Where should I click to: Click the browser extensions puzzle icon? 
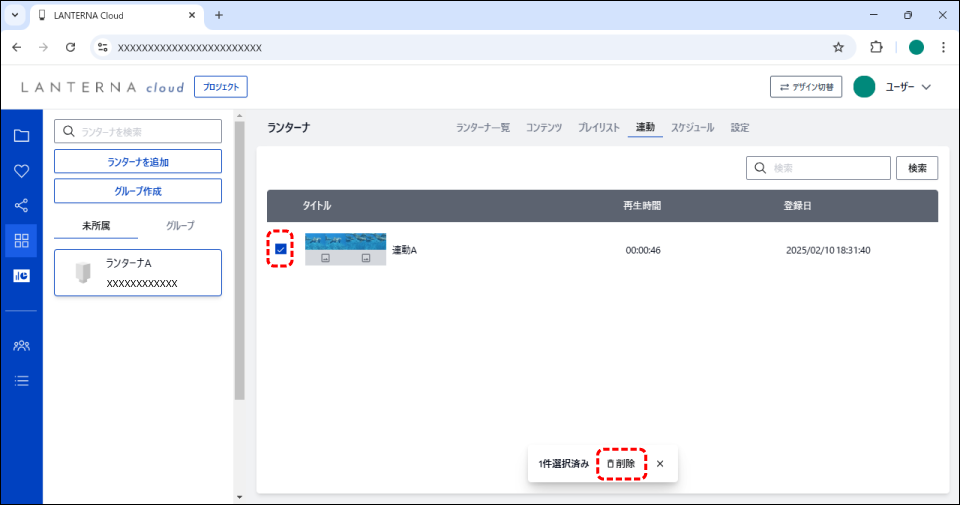click(x=877, y=47)
